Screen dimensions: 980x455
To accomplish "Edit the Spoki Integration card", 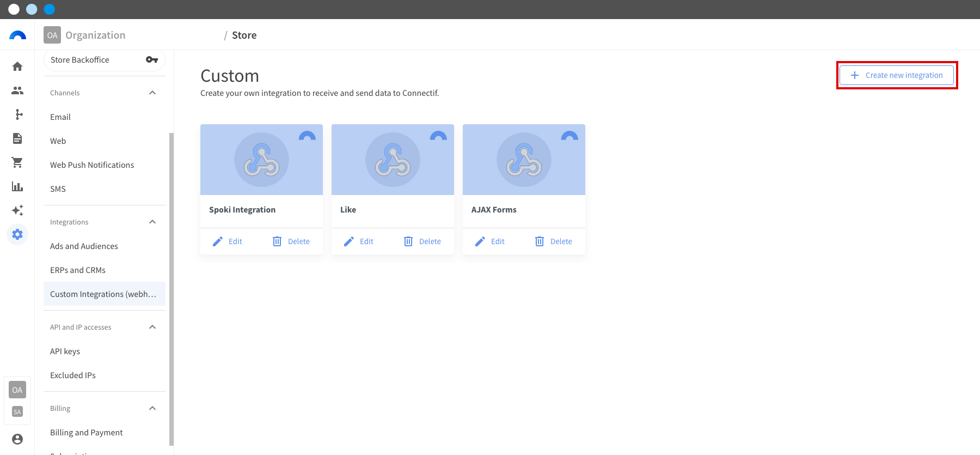I will tap(228, 241).
